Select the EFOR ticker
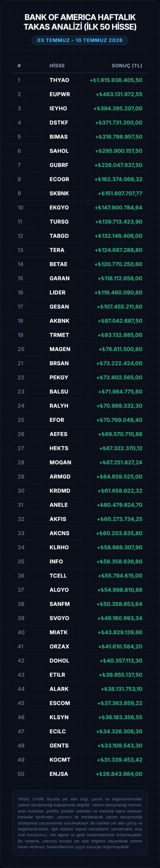The image size is (160, 868). (57, 420)
